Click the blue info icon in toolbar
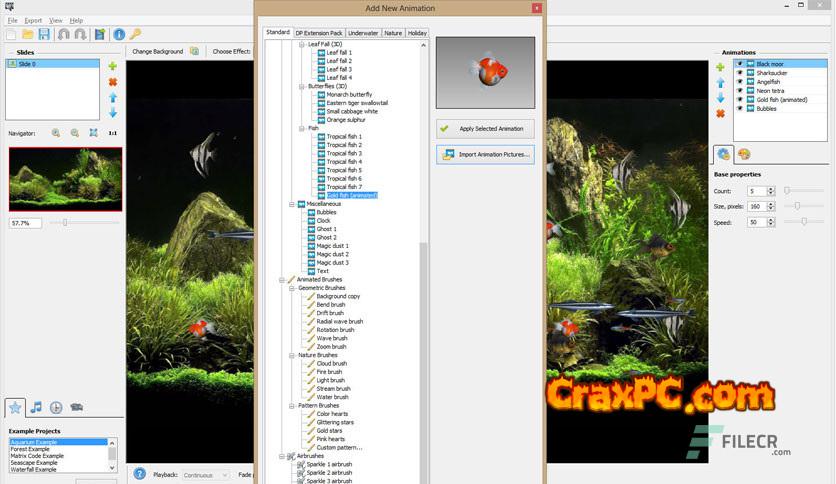 (118, 34)
